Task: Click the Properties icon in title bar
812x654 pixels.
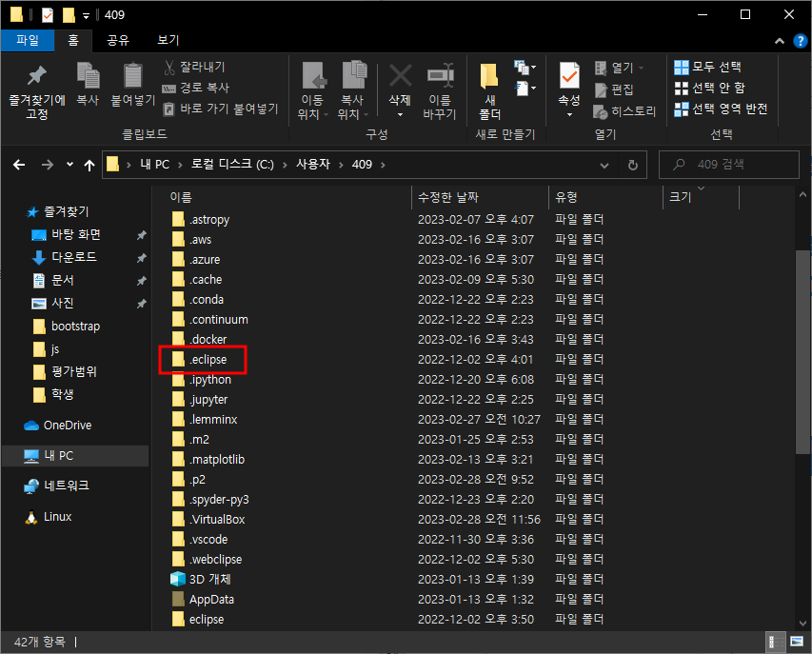Action: (48, 15)
